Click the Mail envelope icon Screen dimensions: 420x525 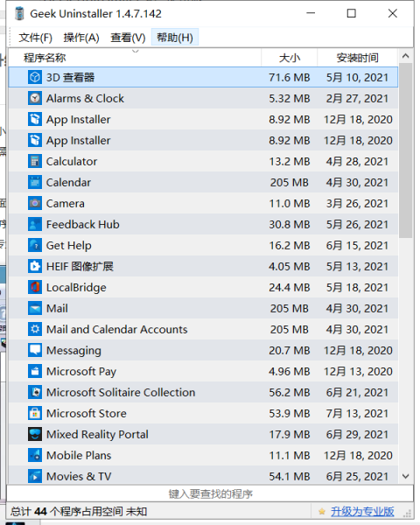click(x=35, y=308)
